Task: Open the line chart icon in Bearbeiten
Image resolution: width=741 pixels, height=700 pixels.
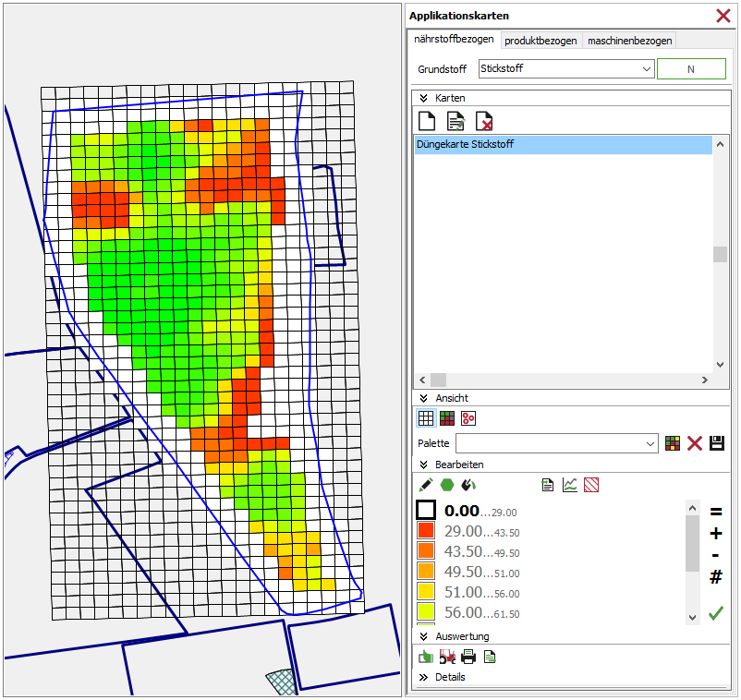Action: point(570,484)
